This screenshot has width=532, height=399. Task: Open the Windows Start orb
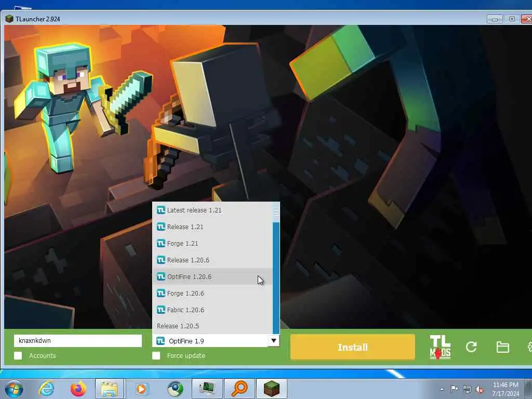tap(14, 389)
